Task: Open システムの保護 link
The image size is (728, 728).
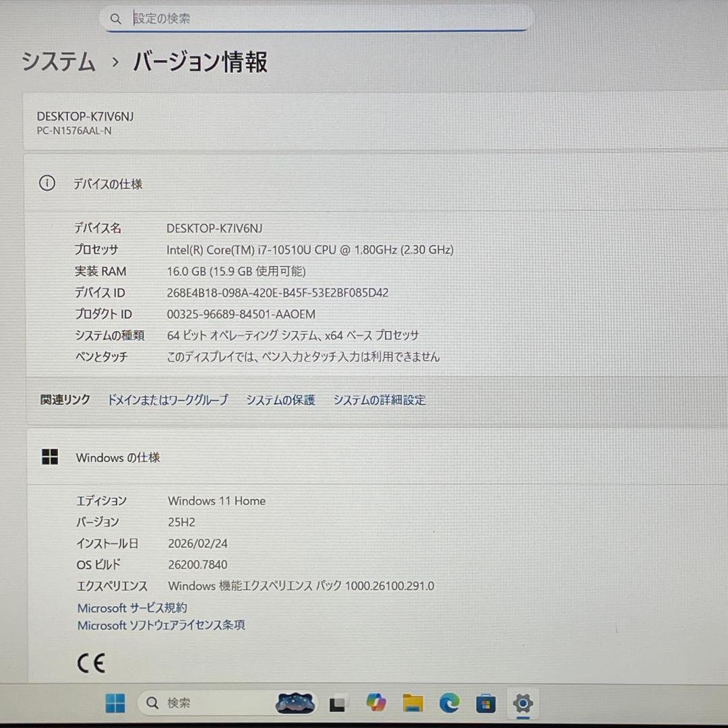Action: point(281,400)
